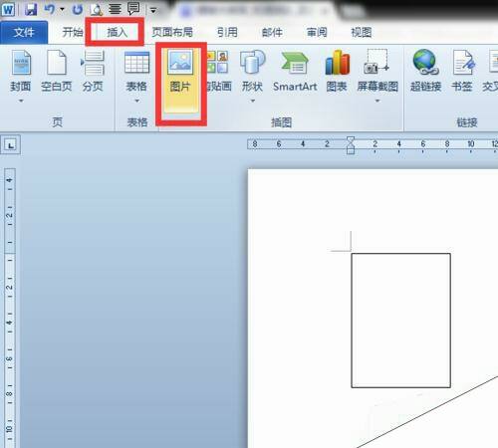
Task: Click the diagonal line shape in document
Action: 428,411
